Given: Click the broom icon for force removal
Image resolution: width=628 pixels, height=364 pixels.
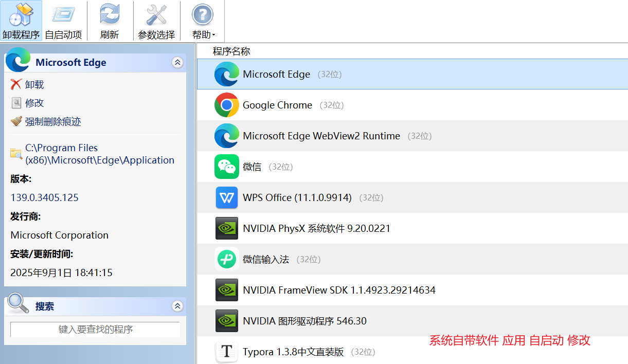Looking at the screenshot, I should point(16,121).
